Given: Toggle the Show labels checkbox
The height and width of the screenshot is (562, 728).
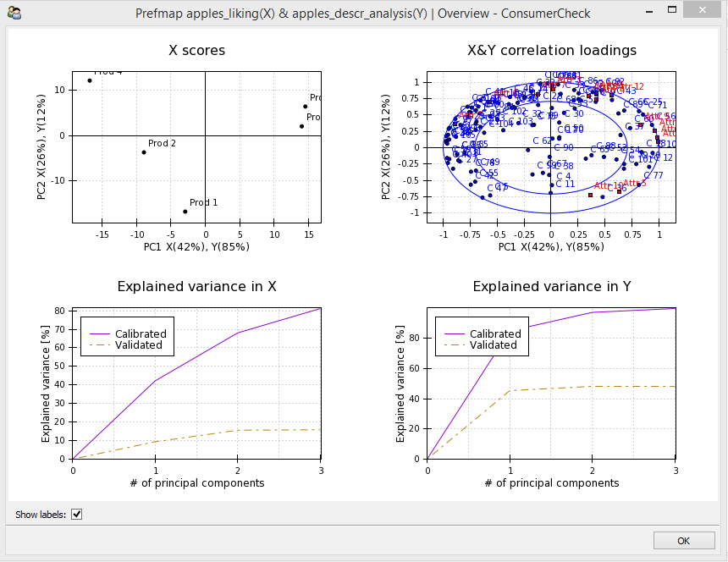Looking at the screenshot, I should click(76, 515).
